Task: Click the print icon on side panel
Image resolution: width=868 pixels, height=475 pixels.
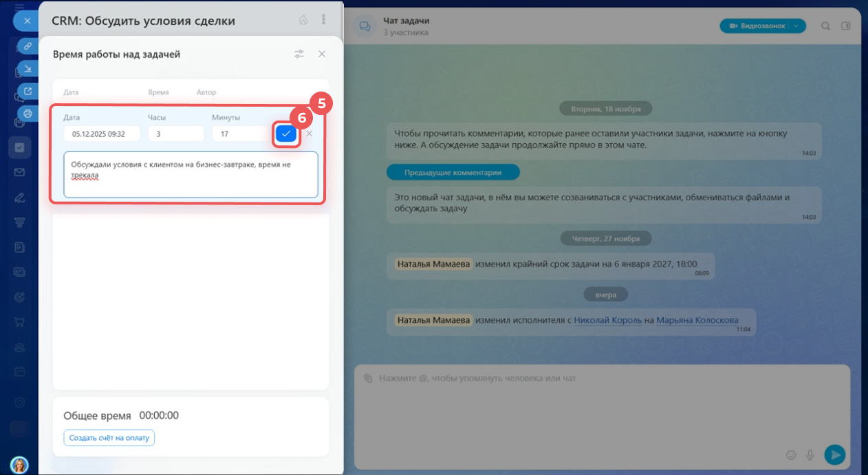Action: (28, 113)
